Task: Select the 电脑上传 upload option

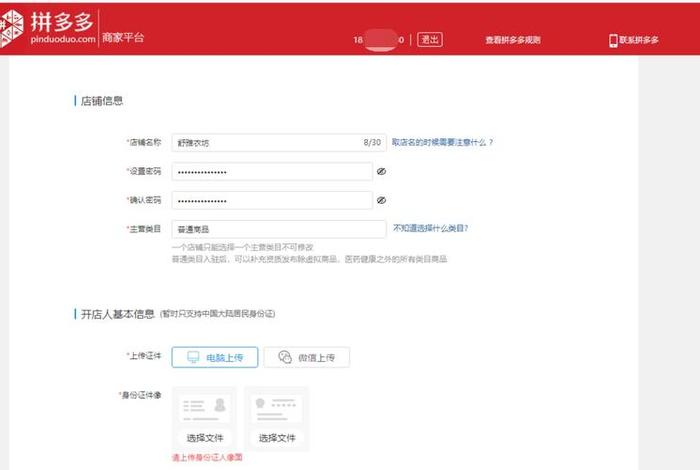Action: [215, 357]
